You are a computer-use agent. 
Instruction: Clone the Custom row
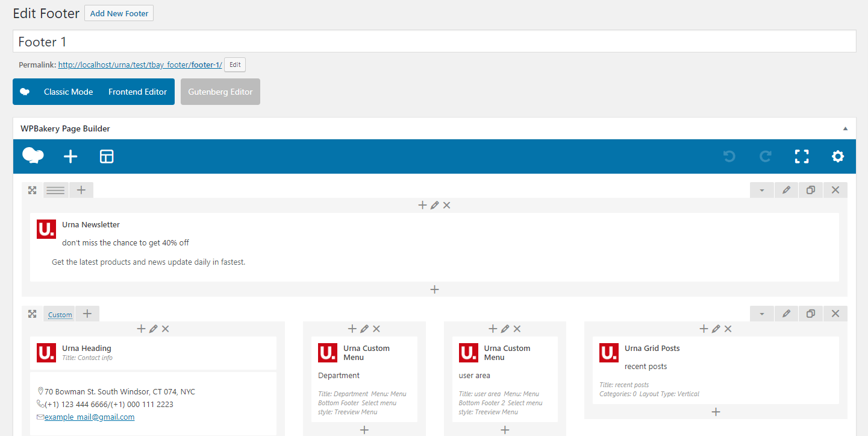pos(811,314)
